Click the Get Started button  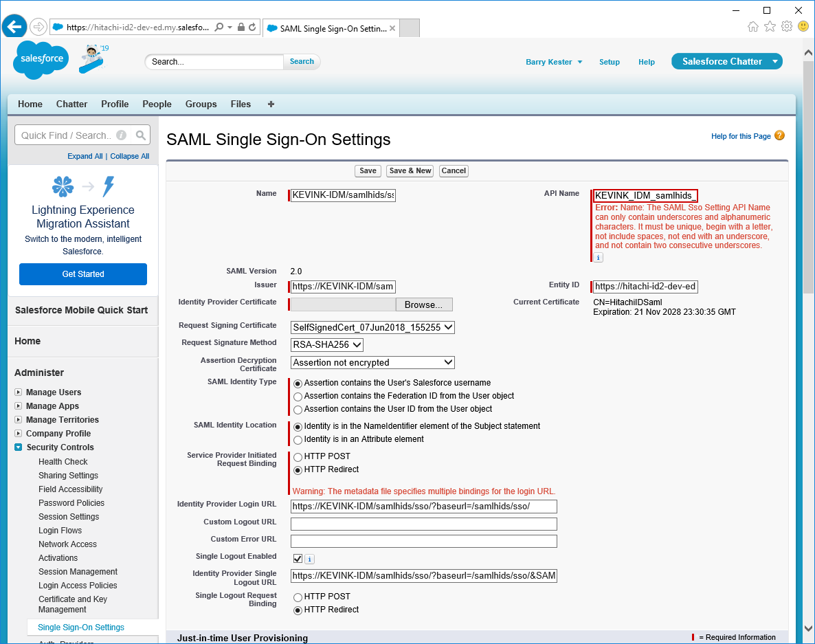click(x=83, y=274)
